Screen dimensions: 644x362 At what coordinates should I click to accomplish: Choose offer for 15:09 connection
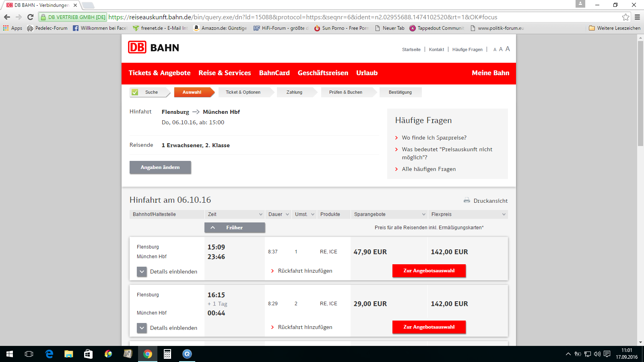coord(429,271)
